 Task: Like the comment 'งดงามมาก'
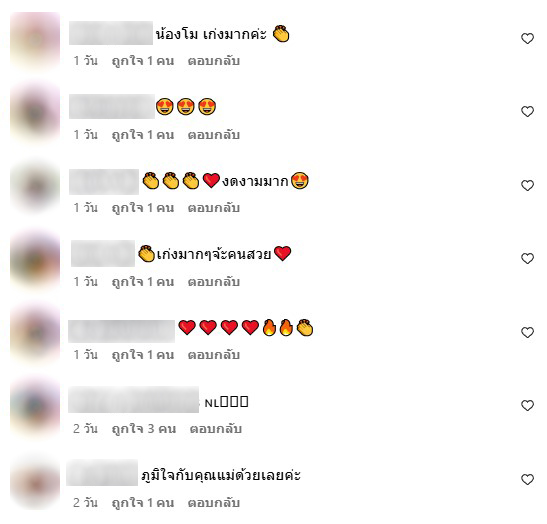click(x=527, y=185)
